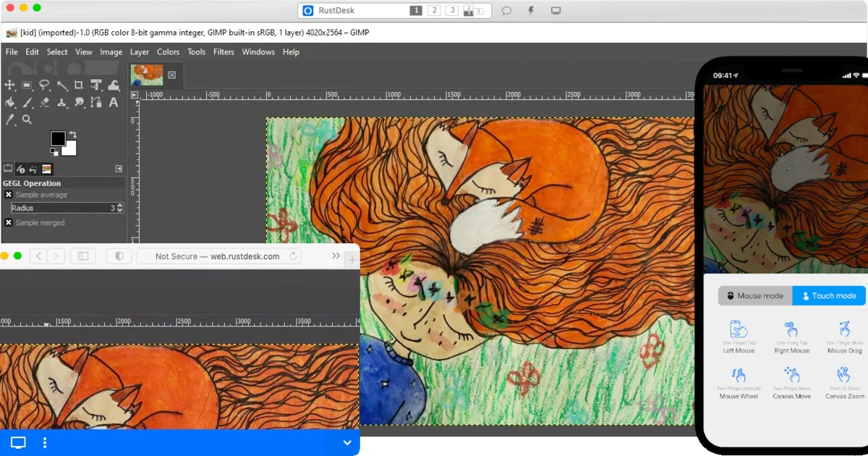Expand the blue toolbar chevron
868x456 pixels.
click(347, 443)
